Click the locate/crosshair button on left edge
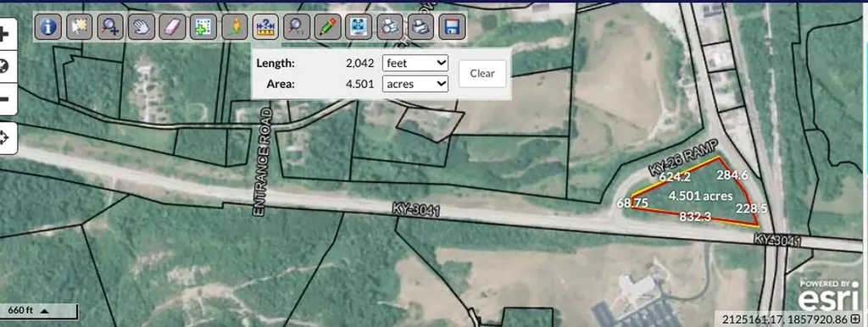 pyautogui.click(x=4, y=138)
